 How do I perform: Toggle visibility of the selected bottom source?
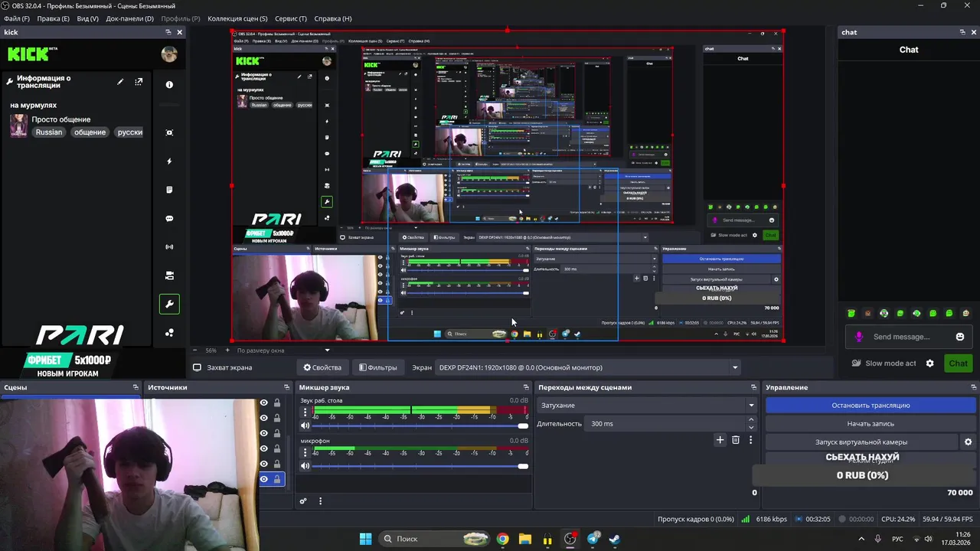point(264,479)
